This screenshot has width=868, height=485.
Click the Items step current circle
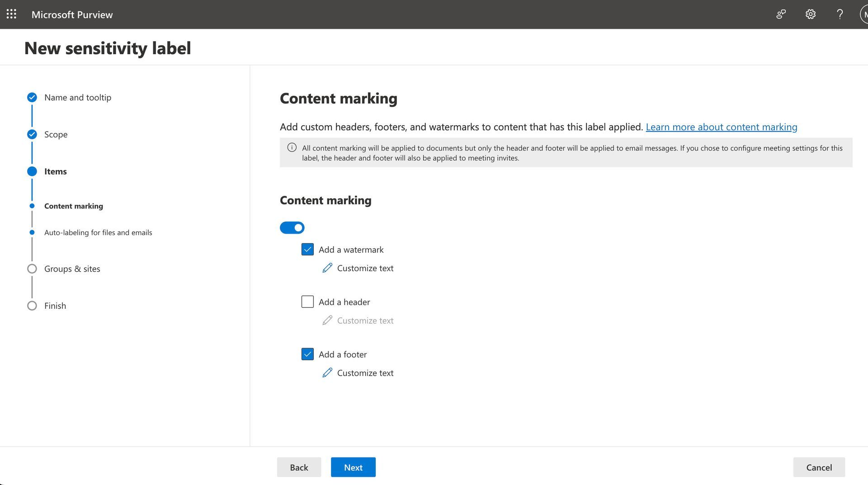tap(32, 171)
